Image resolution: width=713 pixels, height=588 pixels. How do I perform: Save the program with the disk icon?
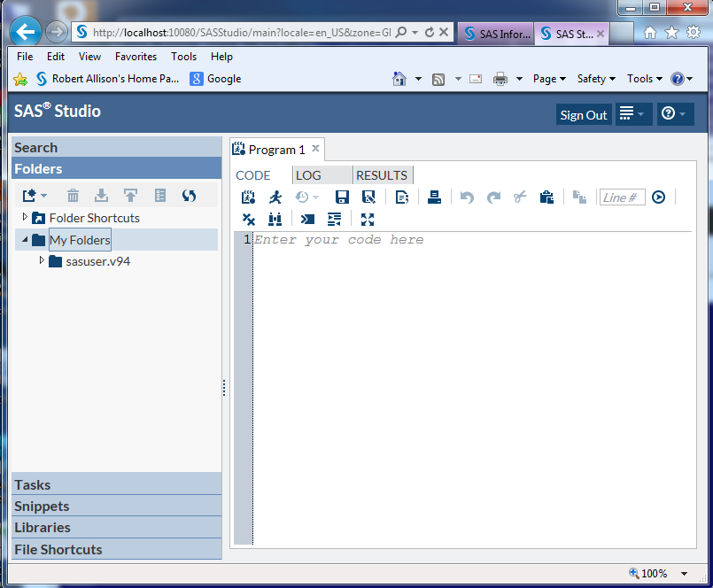pos(342,197)
